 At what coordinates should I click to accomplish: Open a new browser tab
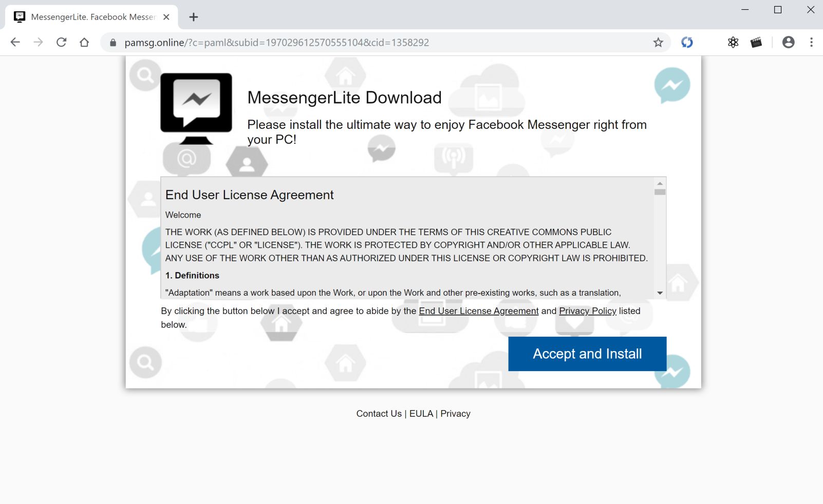click(x=193, y=16)
